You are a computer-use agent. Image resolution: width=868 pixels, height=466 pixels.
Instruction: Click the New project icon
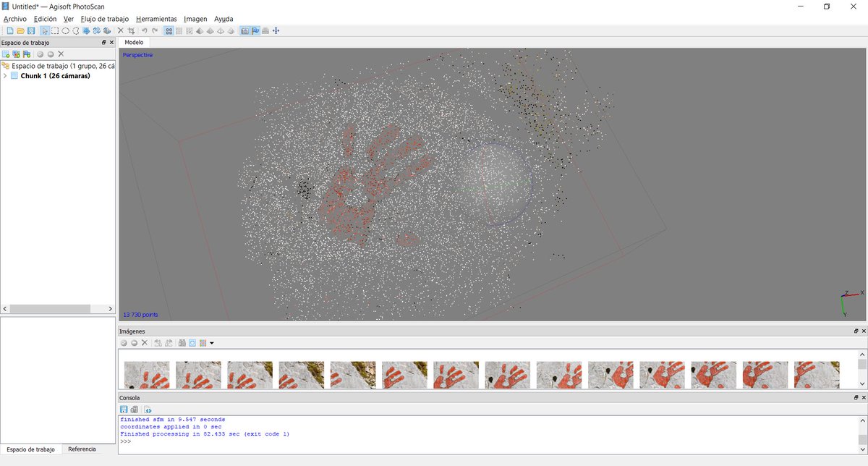10,31
